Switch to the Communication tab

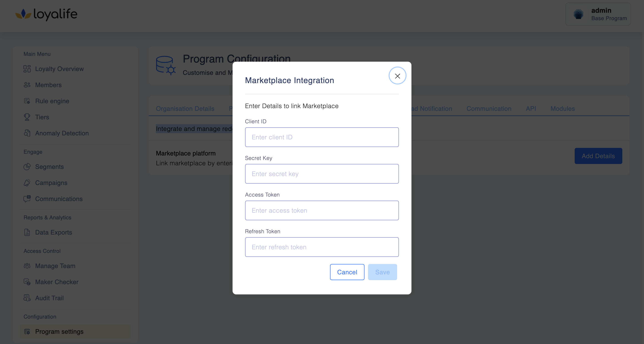click(489, 108)
